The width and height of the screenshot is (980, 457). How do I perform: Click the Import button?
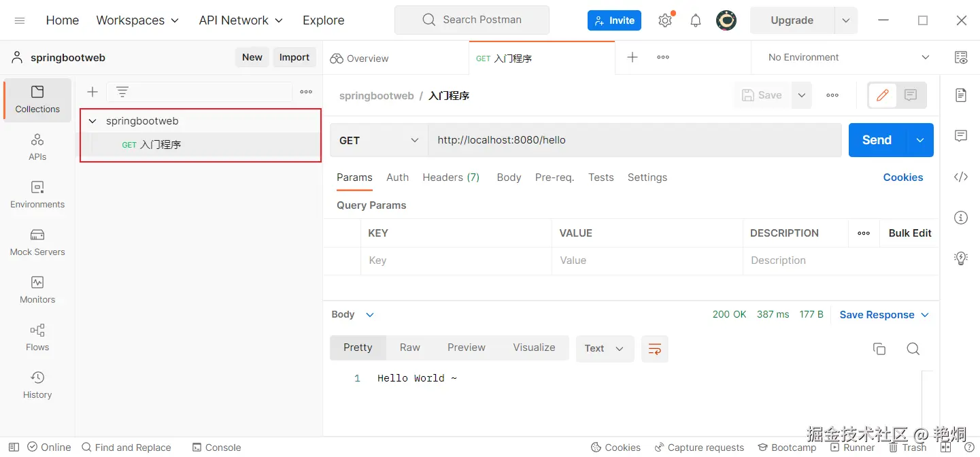pyautogui.click(x=294, y=57)
